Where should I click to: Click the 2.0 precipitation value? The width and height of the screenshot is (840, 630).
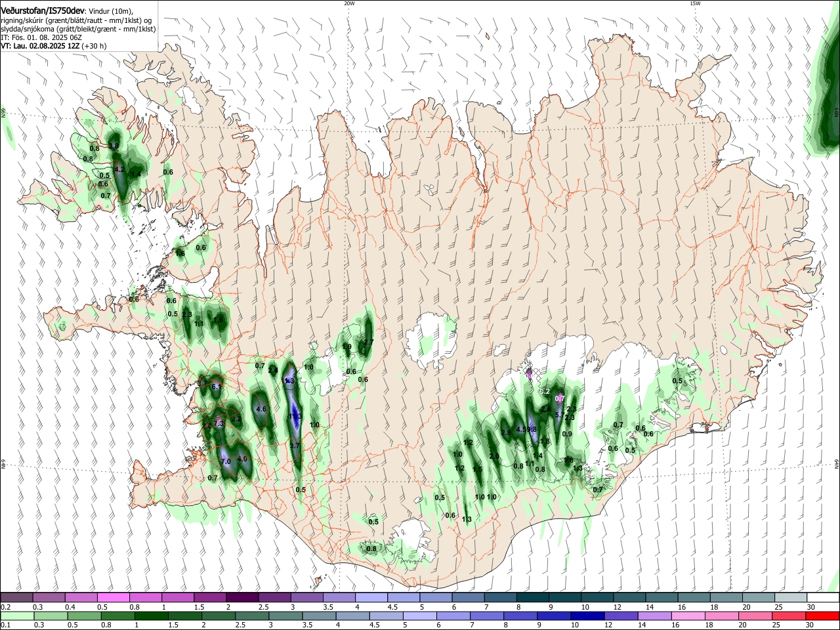coord(494,456)
